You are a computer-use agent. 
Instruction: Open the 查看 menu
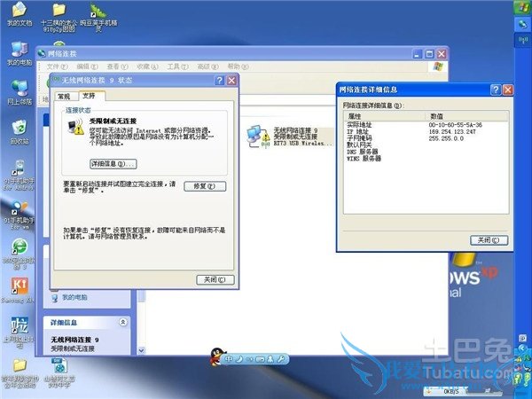(x=117, y=66)
